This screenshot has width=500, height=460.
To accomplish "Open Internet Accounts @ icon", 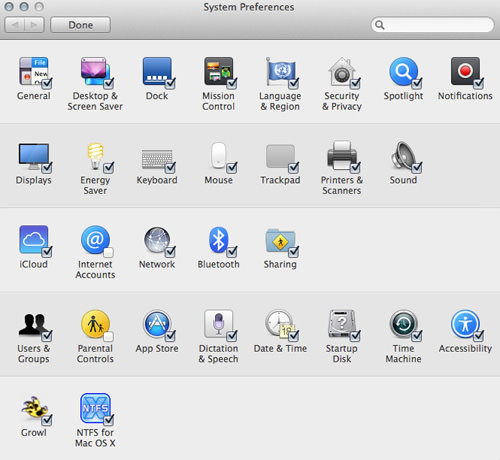I will (95, 239).
